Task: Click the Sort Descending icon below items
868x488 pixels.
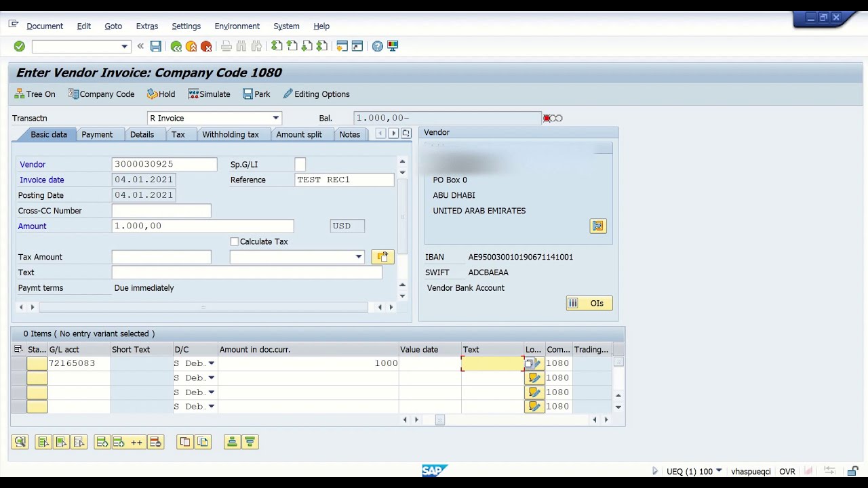Action: tap(250, 442)
